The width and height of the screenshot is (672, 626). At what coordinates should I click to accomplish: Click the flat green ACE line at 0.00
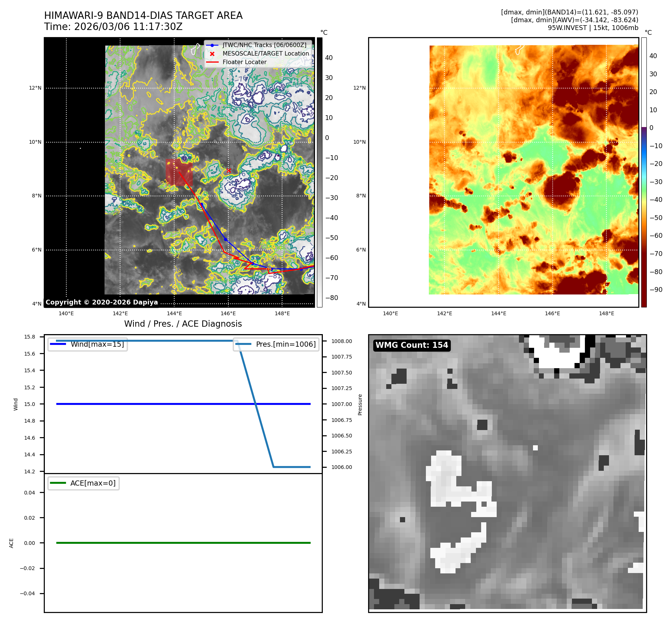pyautogui.click(x=183, y=543)
